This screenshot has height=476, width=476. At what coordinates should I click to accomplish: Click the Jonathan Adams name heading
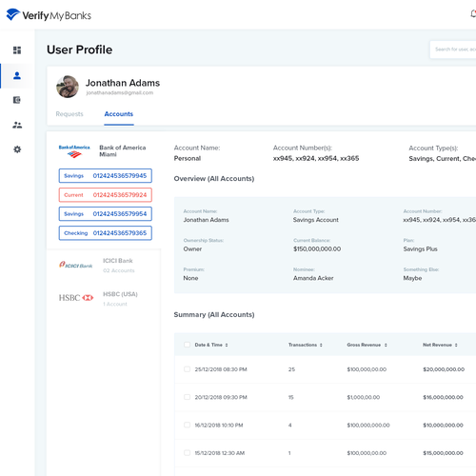click(x=123, y=83)
